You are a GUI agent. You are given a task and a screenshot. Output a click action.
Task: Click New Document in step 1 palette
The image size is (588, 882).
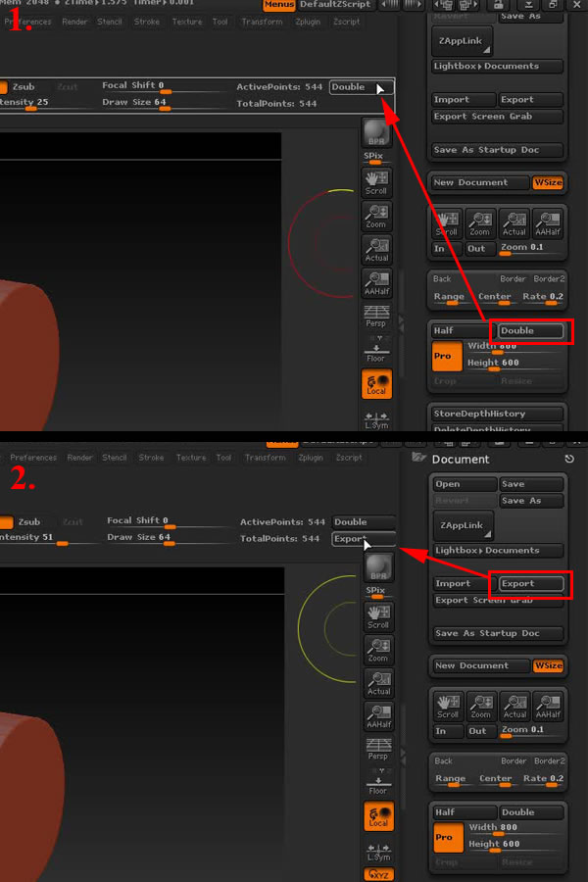coord(480,182)
